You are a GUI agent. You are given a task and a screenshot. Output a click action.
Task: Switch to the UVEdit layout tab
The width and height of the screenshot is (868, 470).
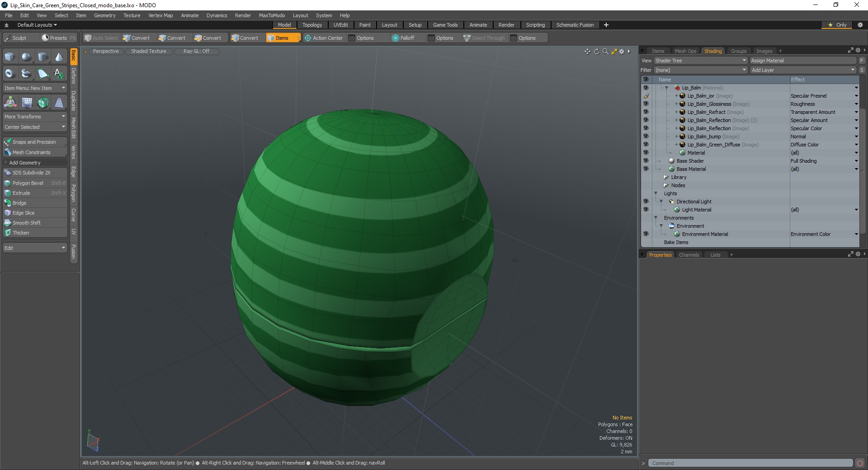[x=340, y=25]
